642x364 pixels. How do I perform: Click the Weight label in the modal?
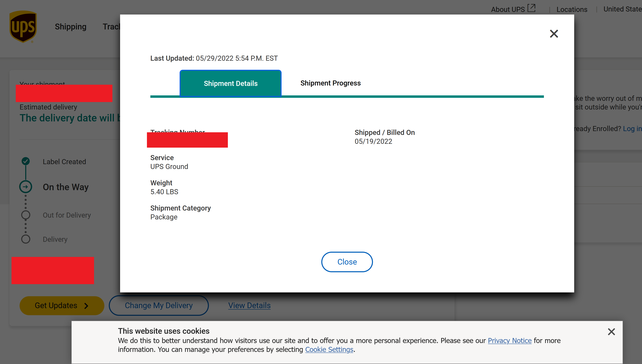[x=161, y=183]
